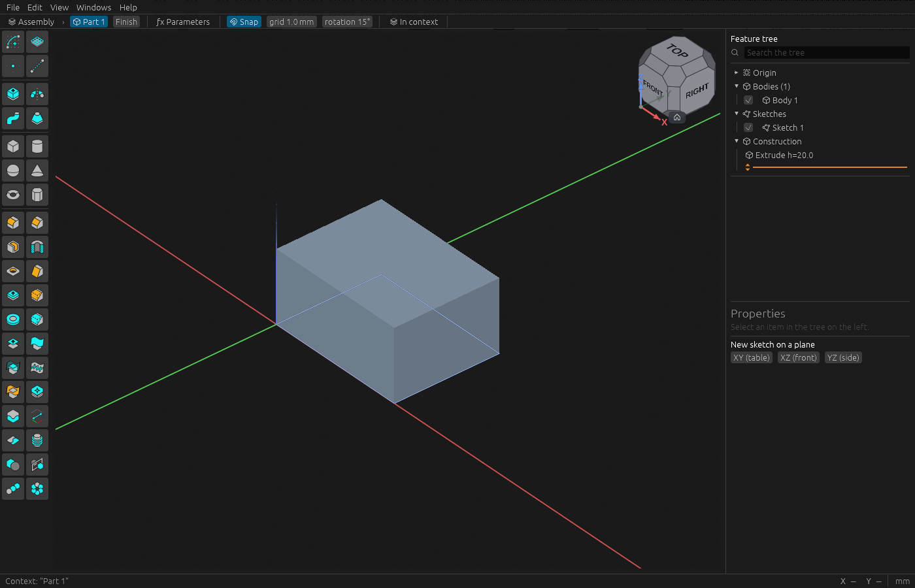The image size is (915, 588).
Task: Add a Sphere primitive
Action: 13,171
